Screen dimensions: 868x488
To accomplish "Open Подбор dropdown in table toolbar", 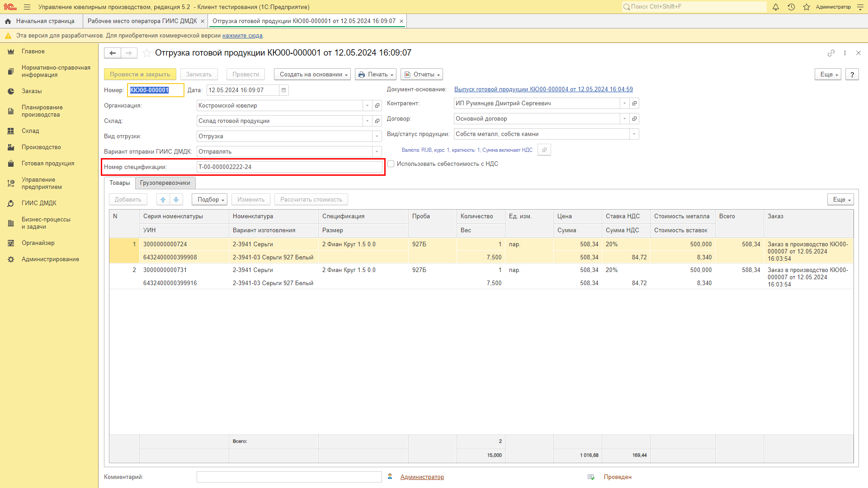I will click(x=209, y=199).
